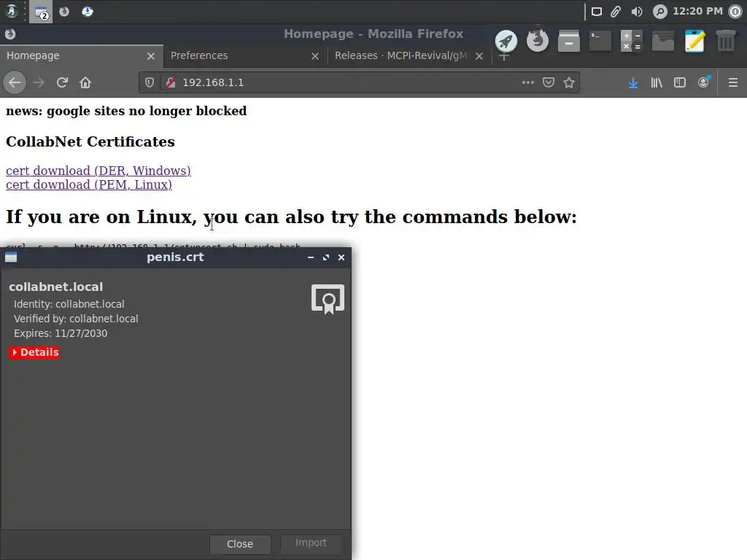Click the forward navigation arrow

click(39, 82)
